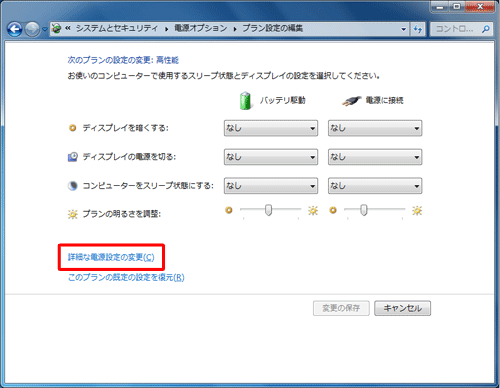Click the コンピューターをスリープ状態にする label

[148, 186]
